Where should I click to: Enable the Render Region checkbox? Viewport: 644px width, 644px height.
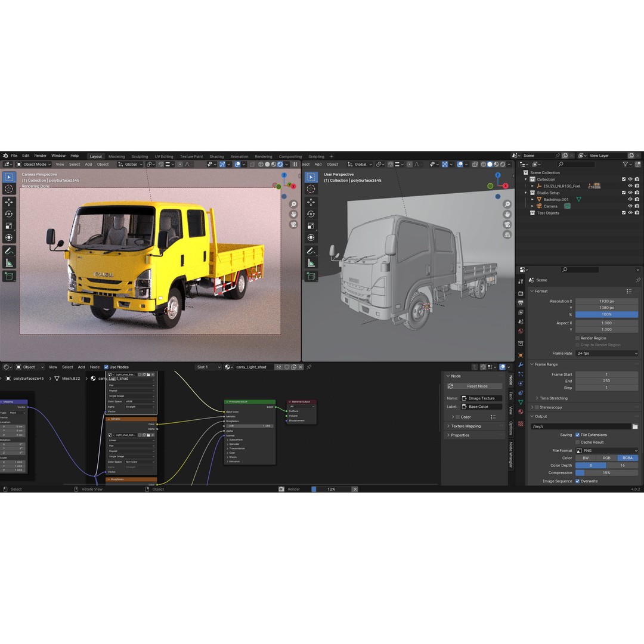(577, 339)
